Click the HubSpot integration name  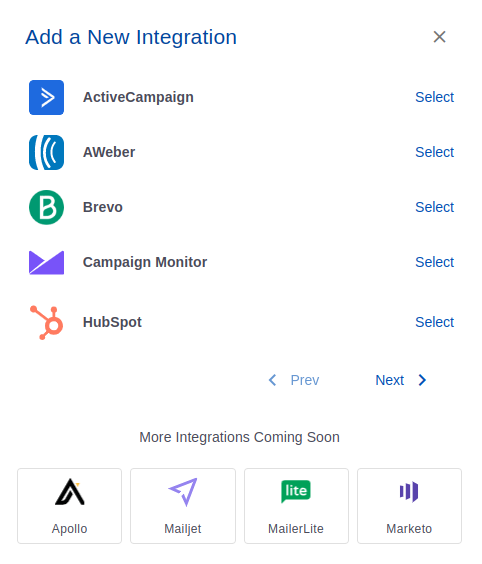point(112,322)
